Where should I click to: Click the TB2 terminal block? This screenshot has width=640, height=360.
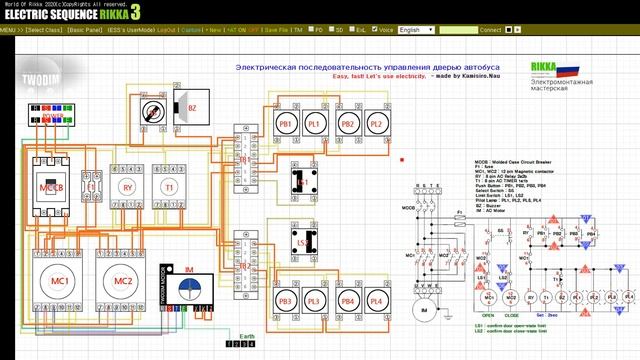tap(245, 265)
